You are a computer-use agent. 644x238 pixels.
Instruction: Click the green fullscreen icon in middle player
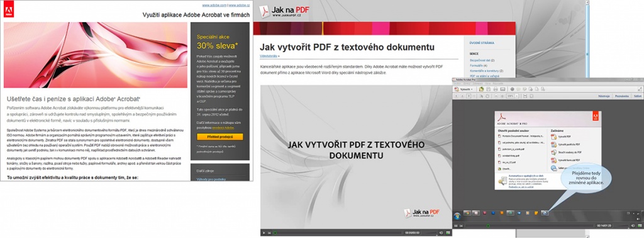tap(448, 233)
